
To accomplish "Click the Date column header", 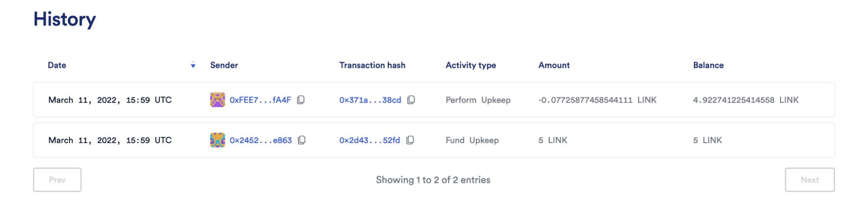I will 57,65.
